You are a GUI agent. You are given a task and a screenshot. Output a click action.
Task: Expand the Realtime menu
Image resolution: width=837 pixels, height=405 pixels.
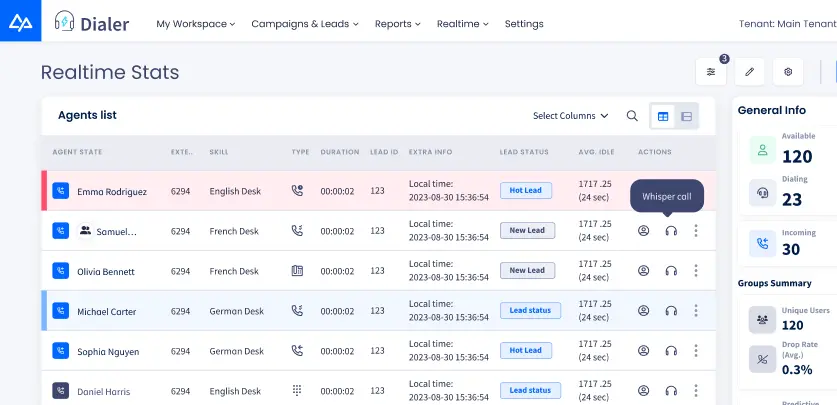pos(463,24)
